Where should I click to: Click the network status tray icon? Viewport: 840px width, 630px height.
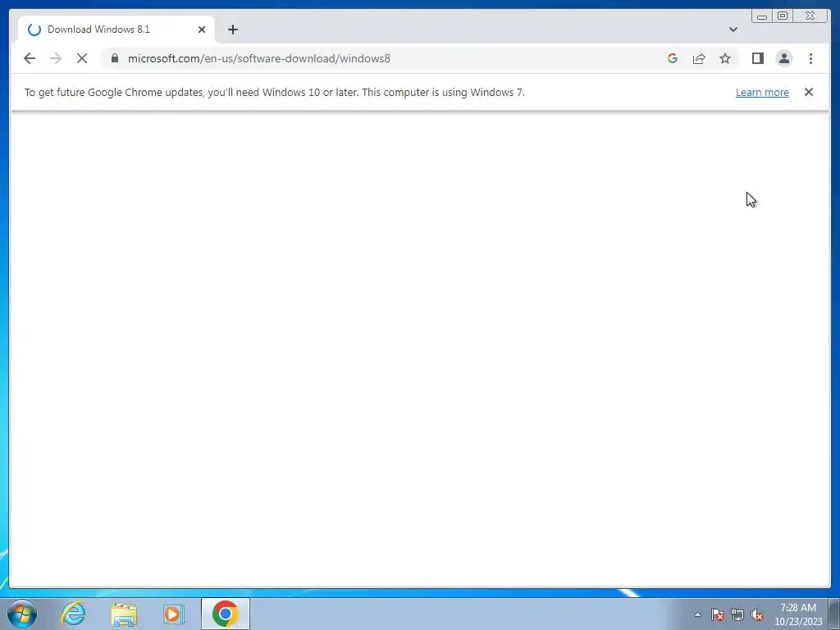(x=737, y=614)
